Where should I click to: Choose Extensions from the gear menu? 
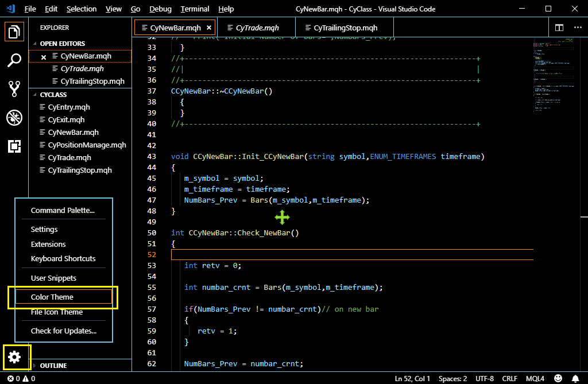click(48, 244)
